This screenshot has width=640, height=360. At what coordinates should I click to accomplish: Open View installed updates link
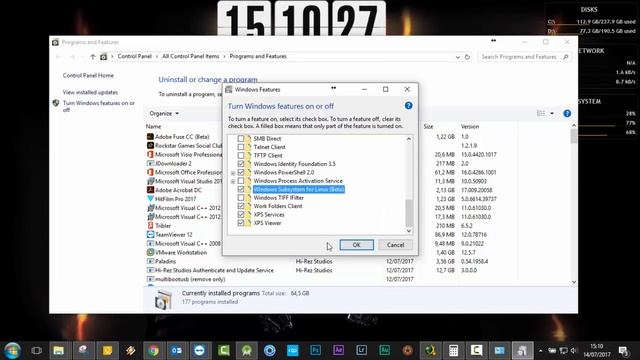(90, 93)
